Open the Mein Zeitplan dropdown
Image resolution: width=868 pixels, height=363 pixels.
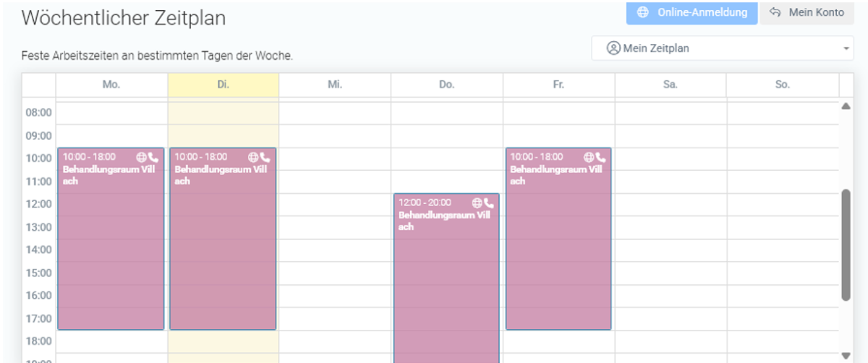[x=722, y=48]
